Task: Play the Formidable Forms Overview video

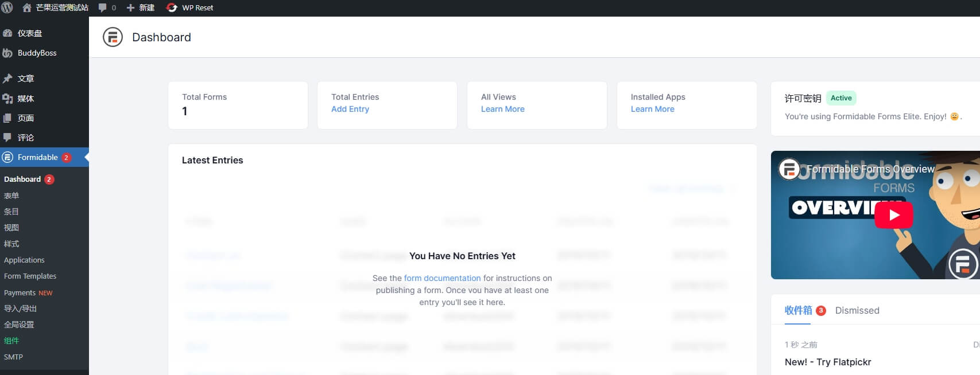Action: [893, 215]
